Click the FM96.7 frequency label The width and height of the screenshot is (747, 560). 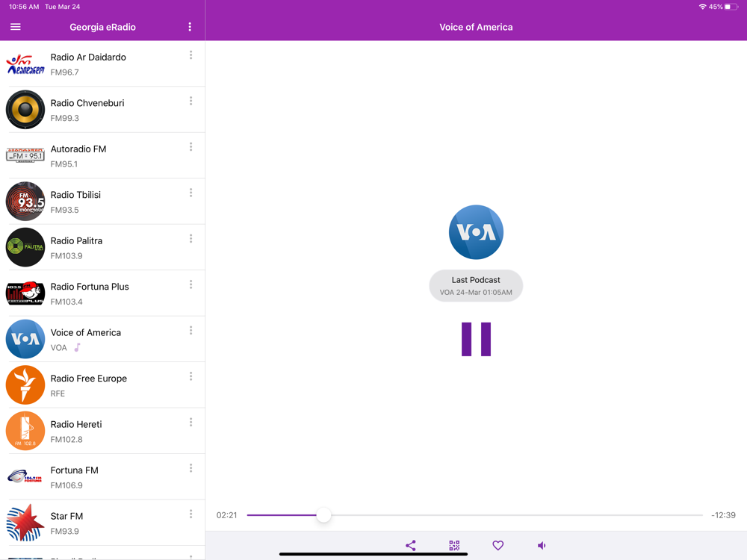tap(65, 72)
